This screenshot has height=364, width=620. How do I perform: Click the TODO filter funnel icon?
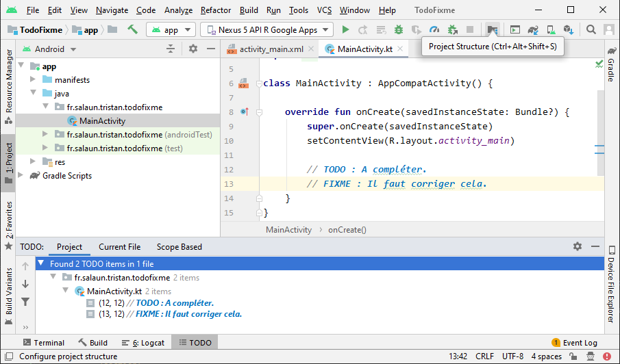point(25,302)
